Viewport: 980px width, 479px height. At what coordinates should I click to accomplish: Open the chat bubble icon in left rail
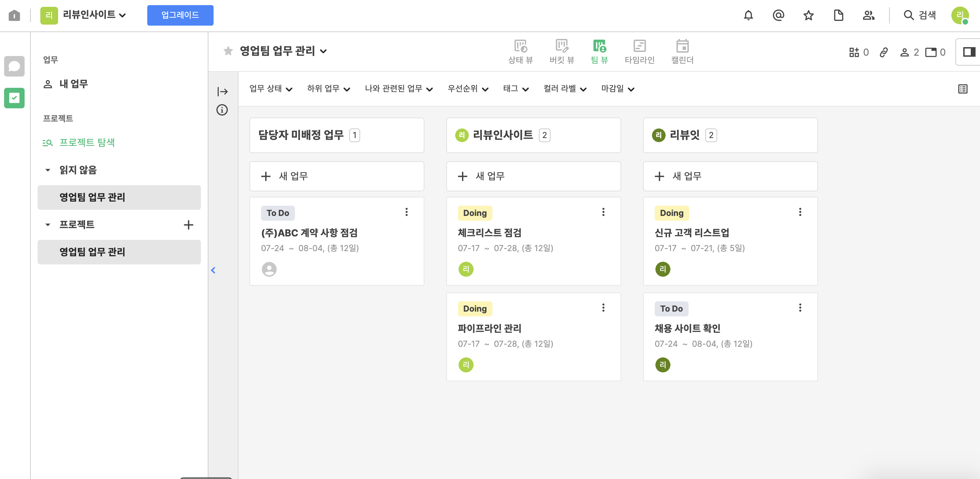tap(14, 66)
